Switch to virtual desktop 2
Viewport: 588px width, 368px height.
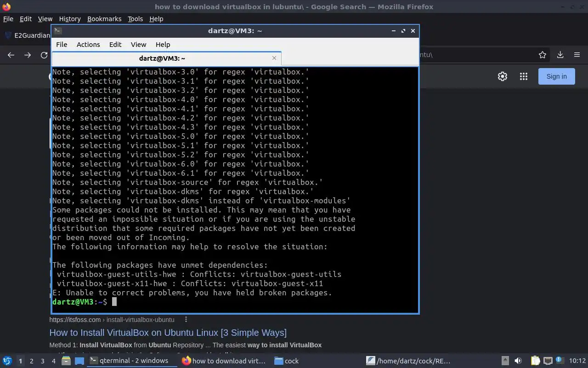pos(31,361)
